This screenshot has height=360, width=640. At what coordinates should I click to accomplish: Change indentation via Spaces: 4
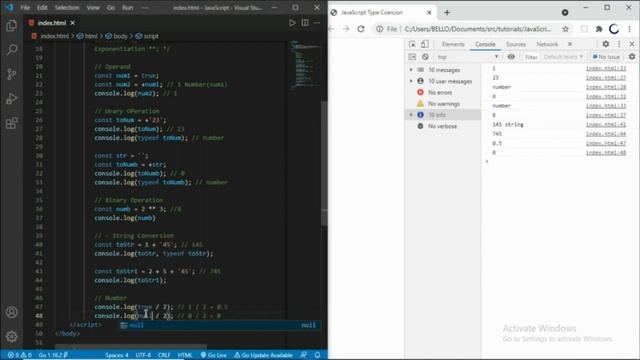117,355
